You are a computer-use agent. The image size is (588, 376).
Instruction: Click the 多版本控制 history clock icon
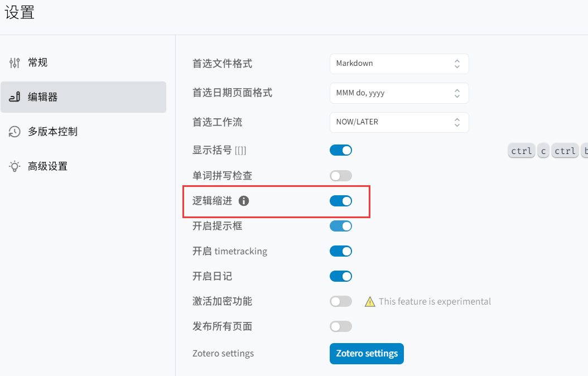click(x=15, y=132)
